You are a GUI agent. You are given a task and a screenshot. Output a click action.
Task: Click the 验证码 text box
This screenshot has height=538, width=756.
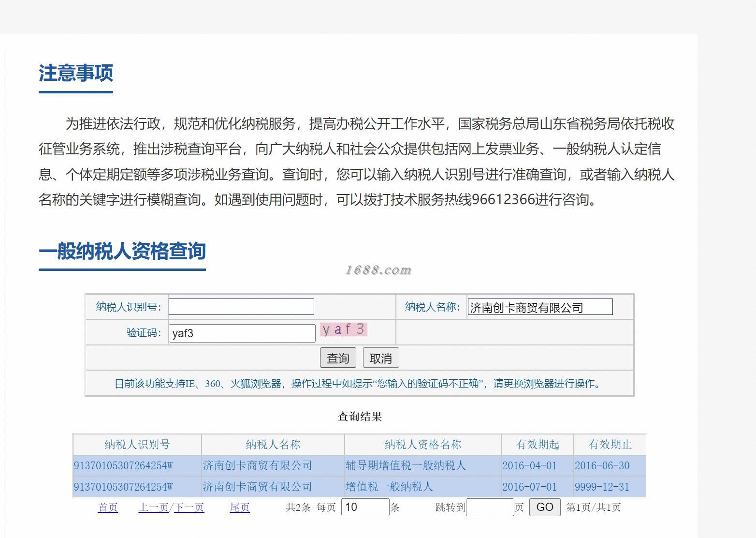click(x=242, y=333)
